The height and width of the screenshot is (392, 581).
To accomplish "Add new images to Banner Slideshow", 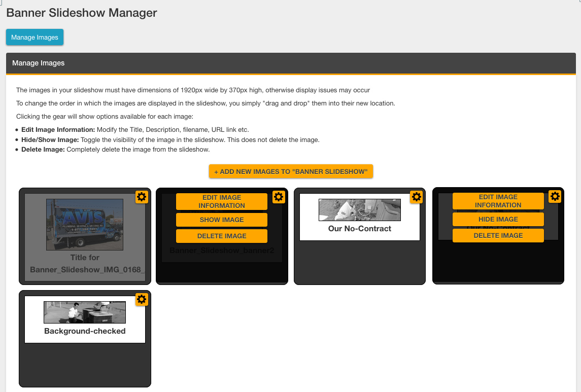I will [291, 171].
